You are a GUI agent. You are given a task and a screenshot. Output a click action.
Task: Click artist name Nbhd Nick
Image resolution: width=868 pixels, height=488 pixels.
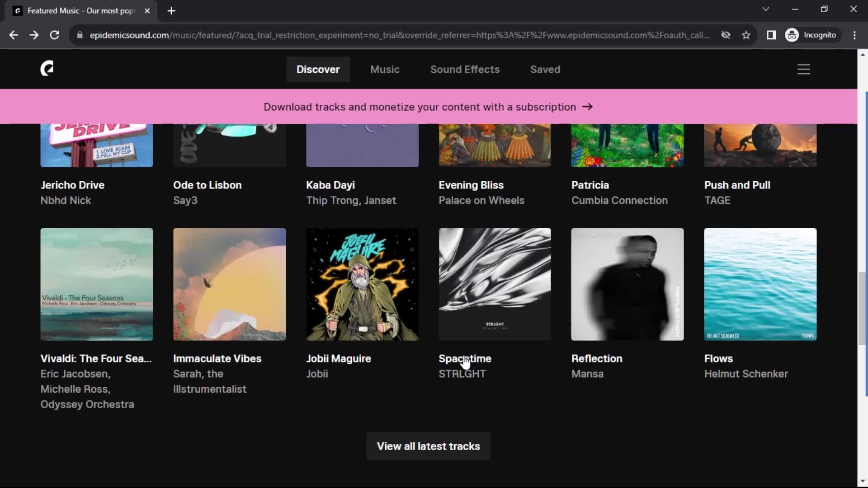(x=66, y=201)
